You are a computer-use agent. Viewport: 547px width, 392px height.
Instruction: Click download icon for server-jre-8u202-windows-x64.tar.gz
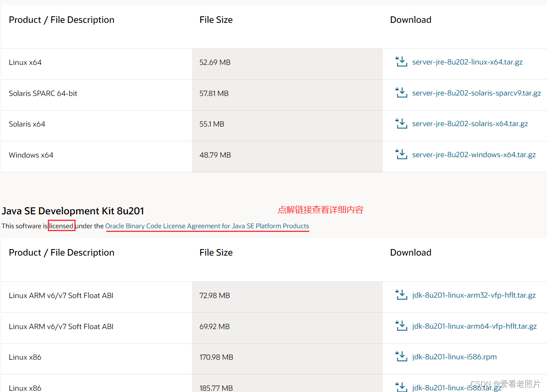(x=402, y=154)
